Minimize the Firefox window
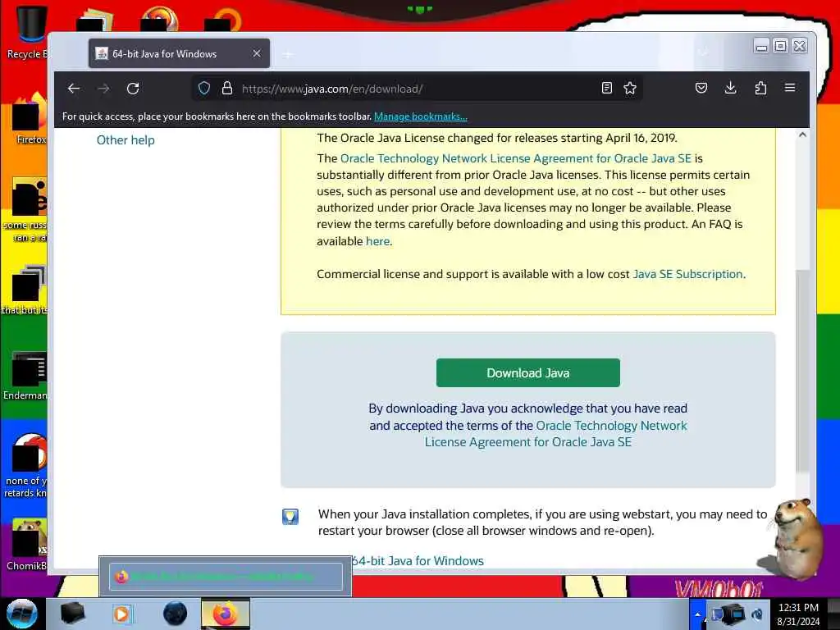840x630 pixels. [761, 46]
